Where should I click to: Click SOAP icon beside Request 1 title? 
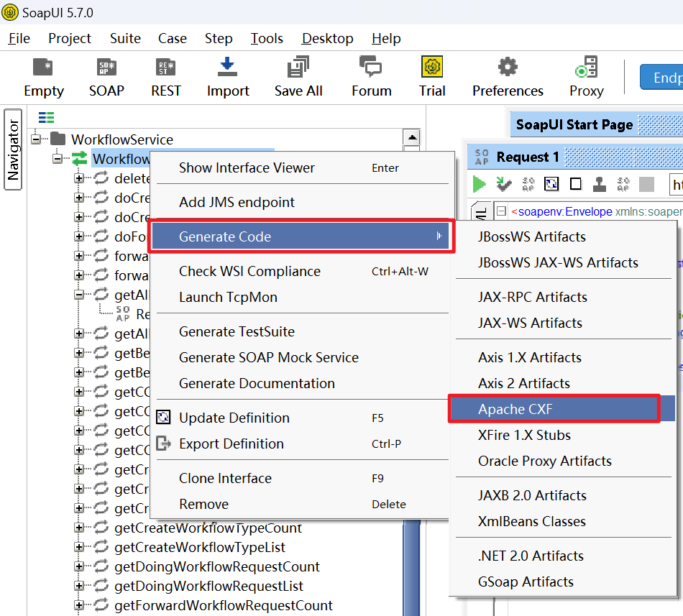(x=481, y=157)
